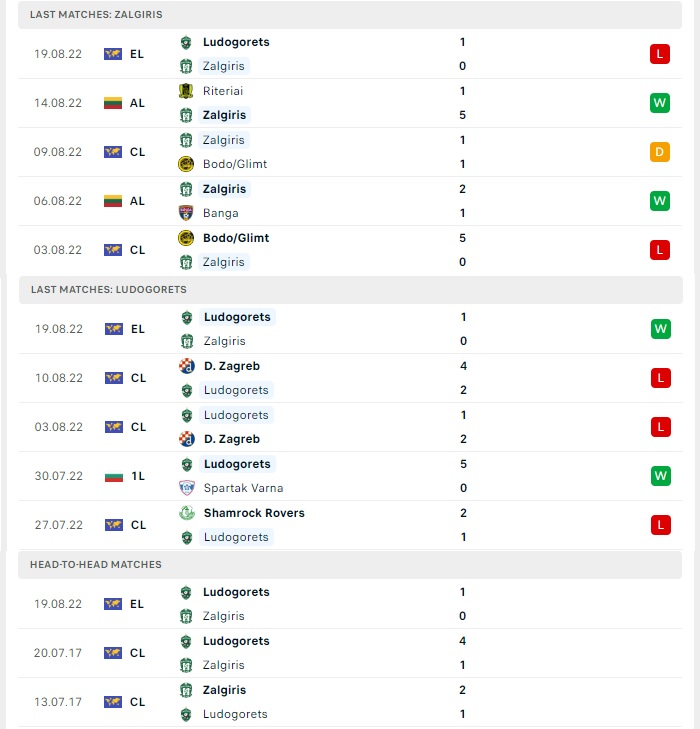The height and width of the screenshot is (729, 700).
Task: Click the Spartak Varna crest icon
Action: coord(187,488)
